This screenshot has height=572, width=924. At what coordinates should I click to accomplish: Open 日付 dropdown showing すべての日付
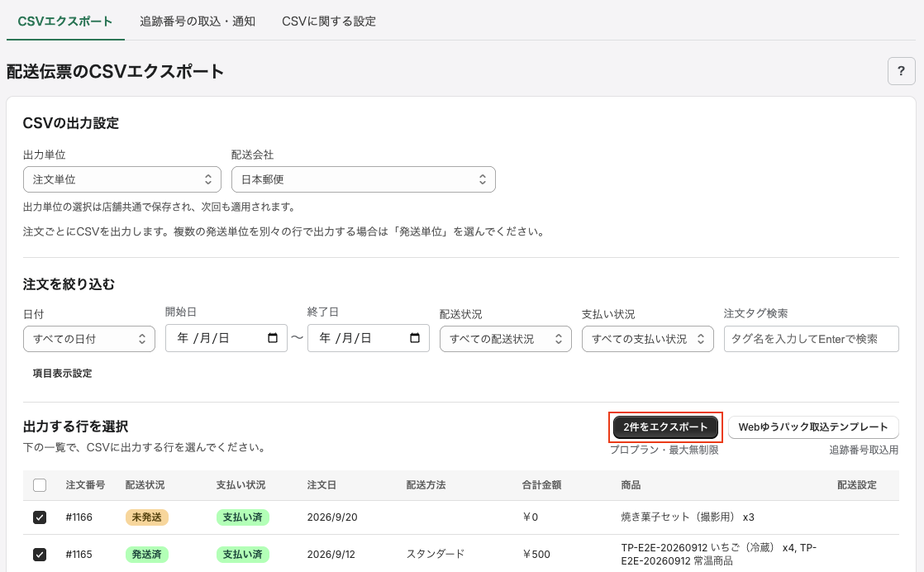point(89,339)
